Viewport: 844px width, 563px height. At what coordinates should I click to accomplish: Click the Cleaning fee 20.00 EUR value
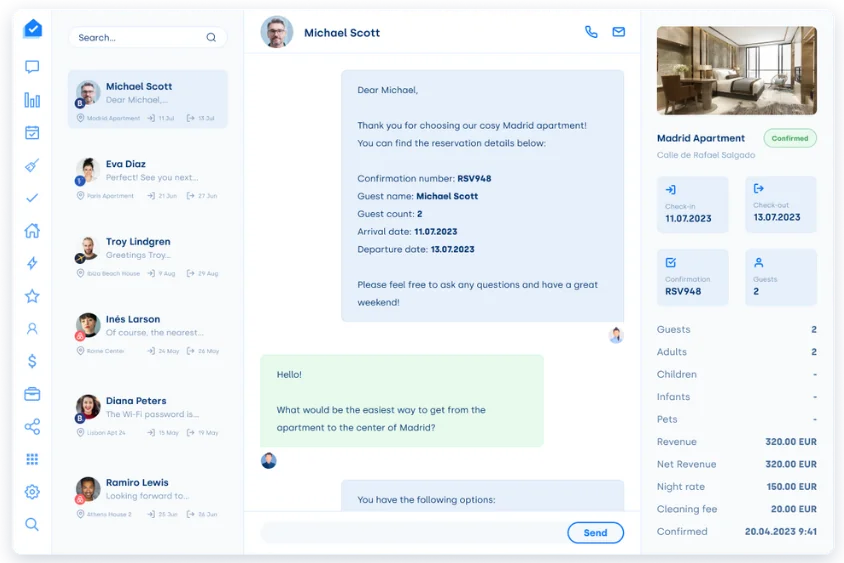pos(793,509)
